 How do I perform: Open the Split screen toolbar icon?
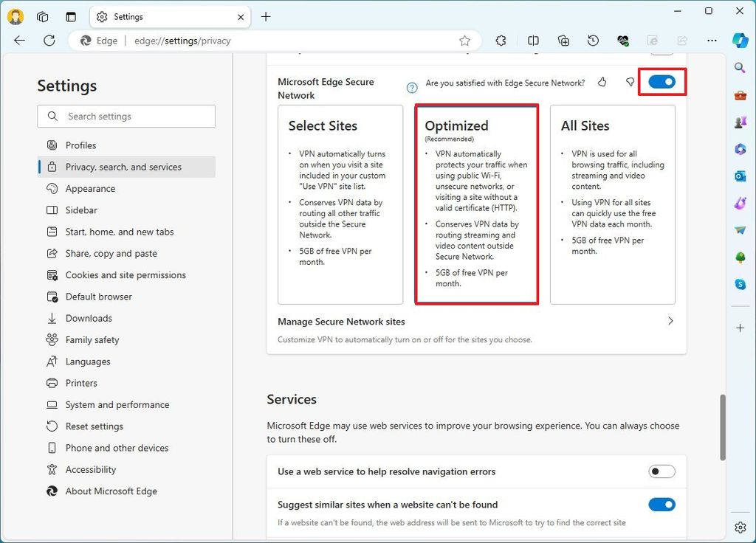tap(533, 41)
